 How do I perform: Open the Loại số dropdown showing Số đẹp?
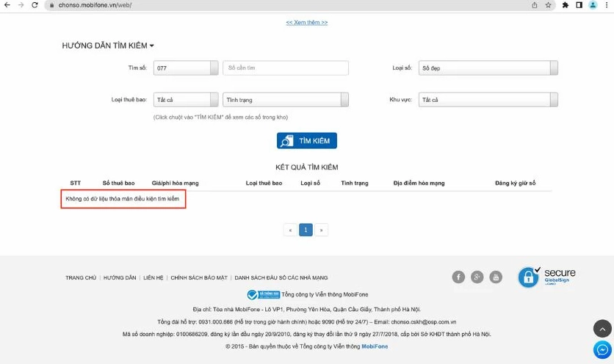click(x=488, y=68)
